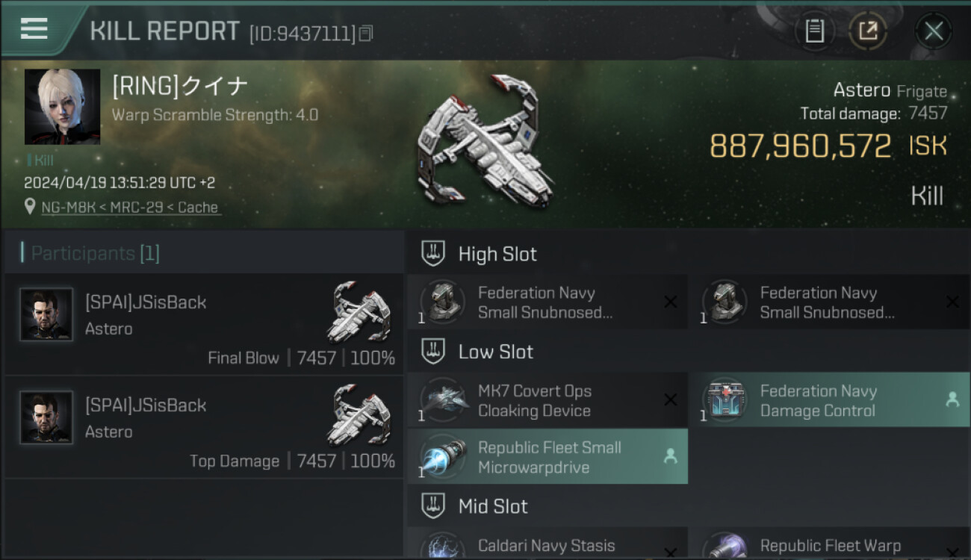Viewport: 971px width, 560px height.
Task: Open the hamburger menu
Action: click(34, 29)
